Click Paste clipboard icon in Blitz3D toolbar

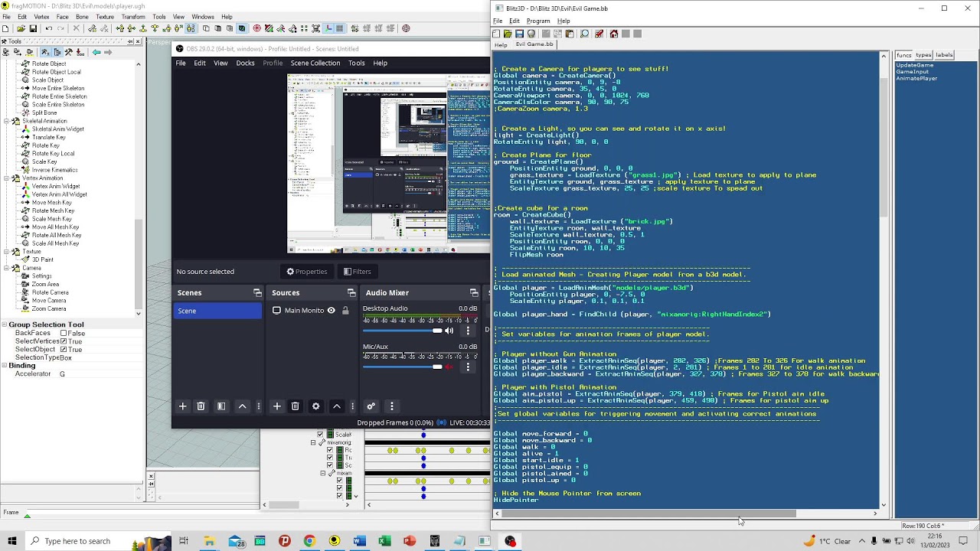click(569, 34)
